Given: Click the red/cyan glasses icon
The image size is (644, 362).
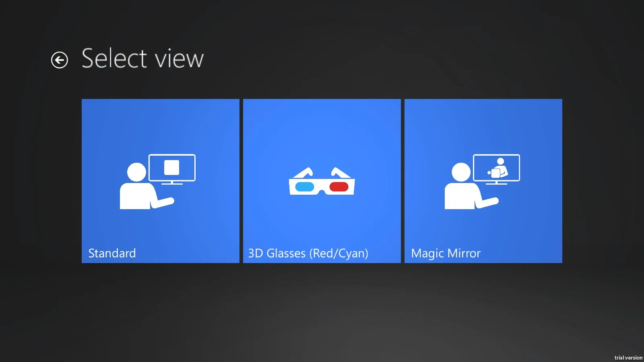Looking at the screenshot, I should [x=322, y=181].
